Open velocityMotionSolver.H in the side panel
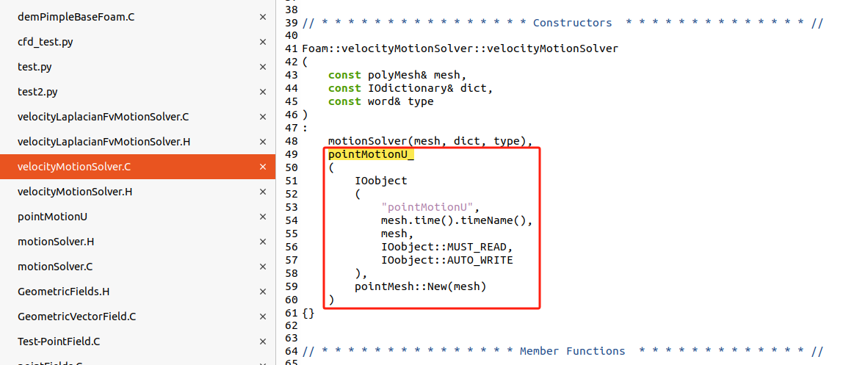The image size is (868, 365). (x=75, y=192)
